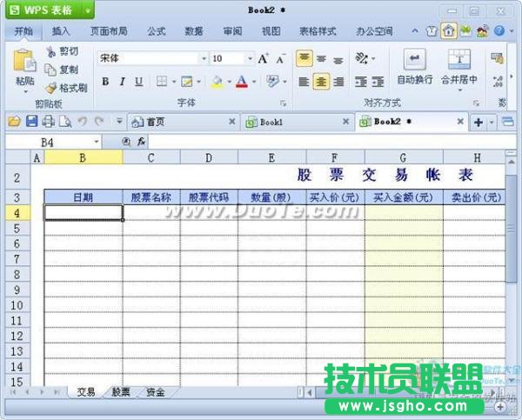Switch to the 视图 ribbon tab
Viewport: 522px width, 420px height.
pos(271,31)
